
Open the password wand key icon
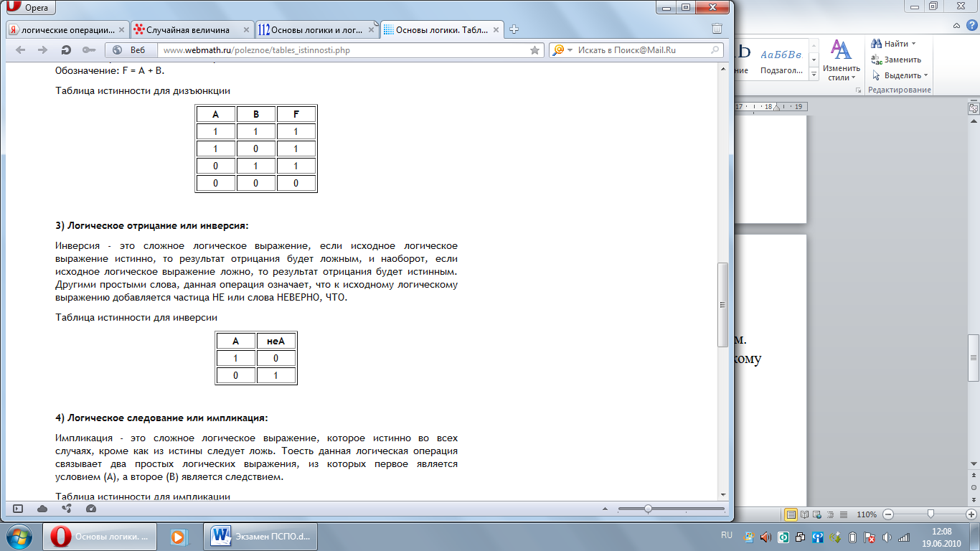coord(89,50)
